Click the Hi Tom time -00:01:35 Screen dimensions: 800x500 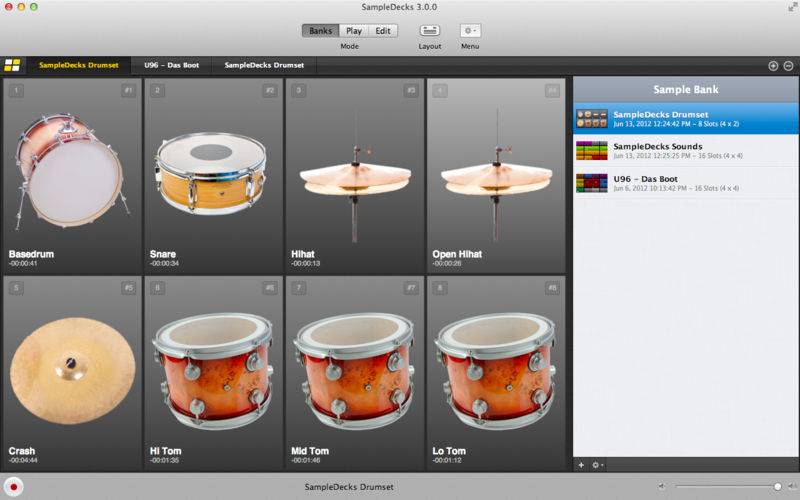coord(164,460)
